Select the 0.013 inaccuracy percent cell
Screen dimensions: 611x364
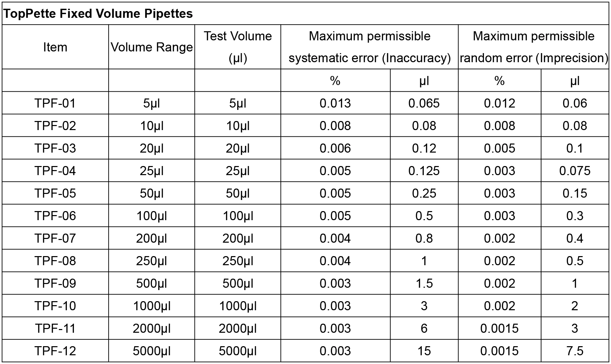coord(335,103)
